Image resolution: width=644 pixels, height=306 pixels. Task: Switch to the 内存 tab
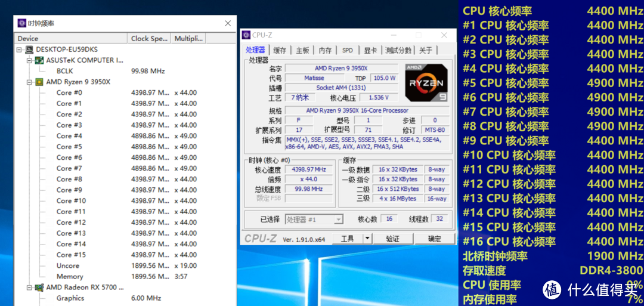click(x=325, y=50)
